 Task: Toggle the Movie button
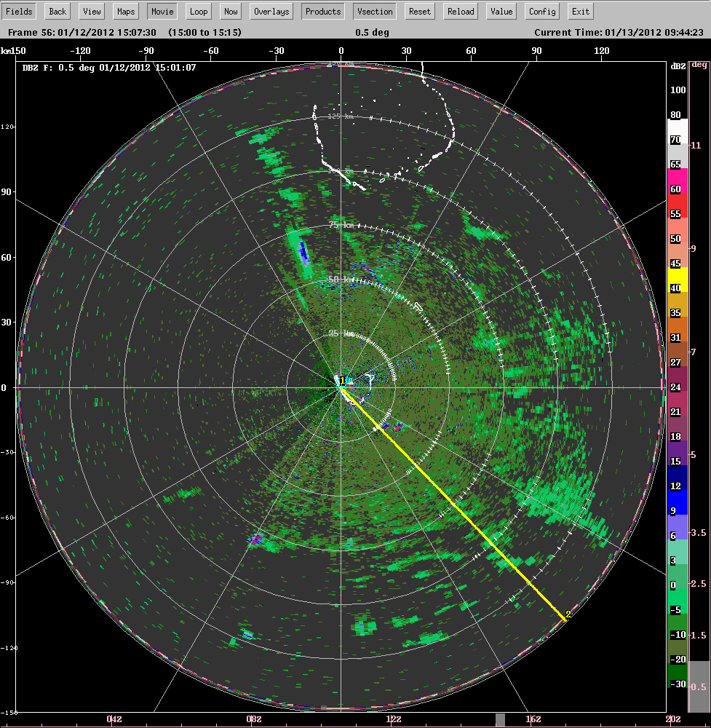pyautogui.click(x=162, y=12)
